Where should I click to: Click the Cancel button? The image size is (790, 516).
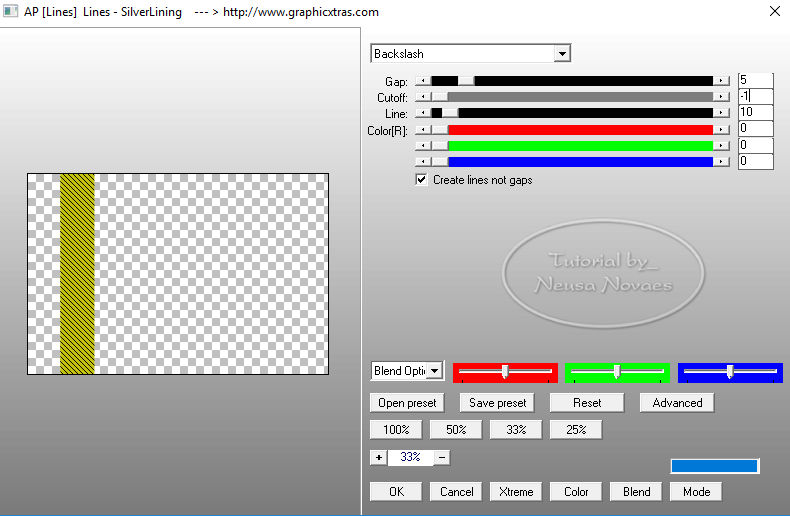[x=456, y=491]
